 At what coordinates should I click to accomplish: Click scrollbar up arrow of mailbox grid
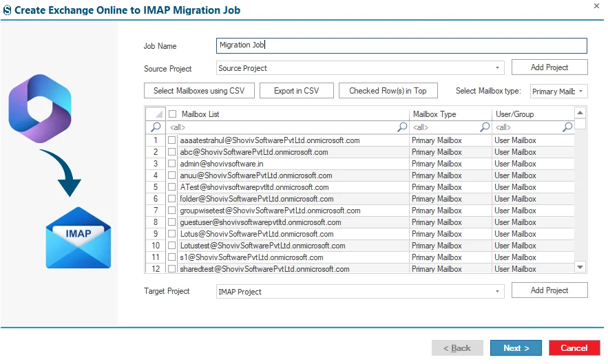[x=580, y=113]
